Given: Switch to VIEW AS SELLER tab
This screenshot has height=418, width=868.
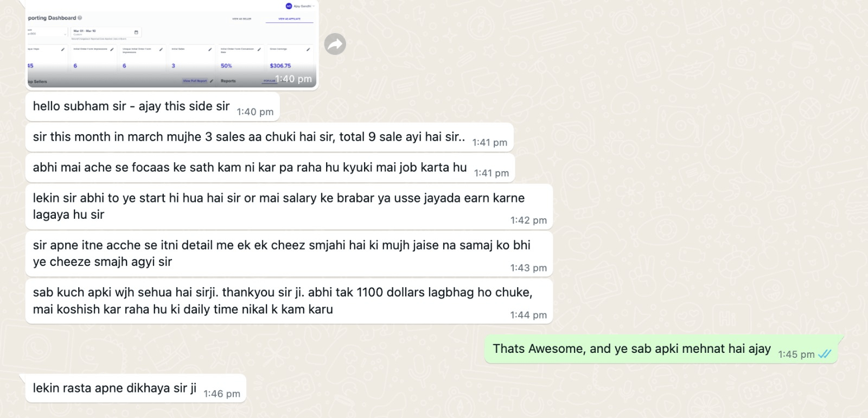Looking at the screenshot, I should pyautogui.click(x=242, y=19).
